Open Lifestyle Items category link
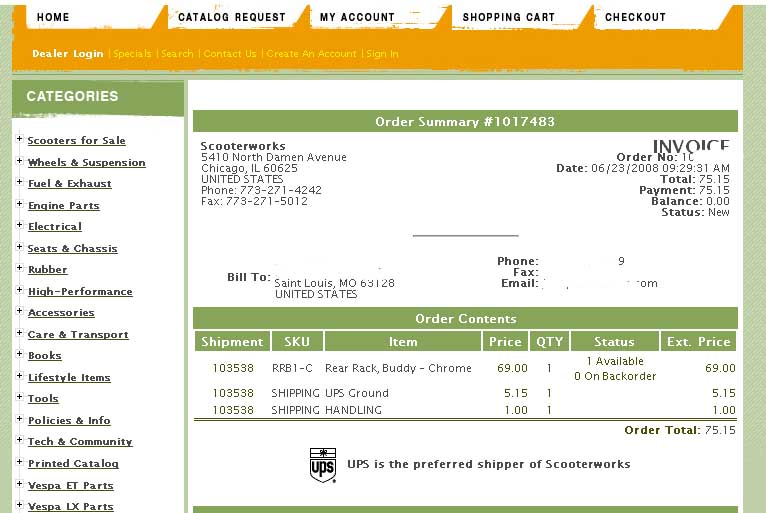This screenshot has height=513, width=766. point(69,378)
